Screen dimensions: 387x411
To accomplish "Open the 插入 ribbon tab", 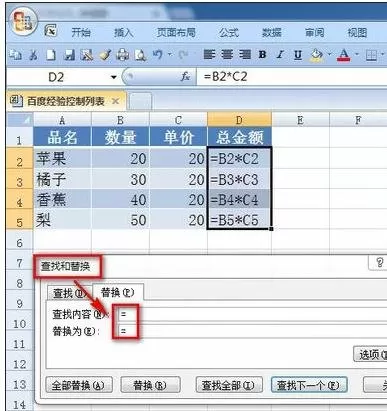I will click(x=124, y=33).
